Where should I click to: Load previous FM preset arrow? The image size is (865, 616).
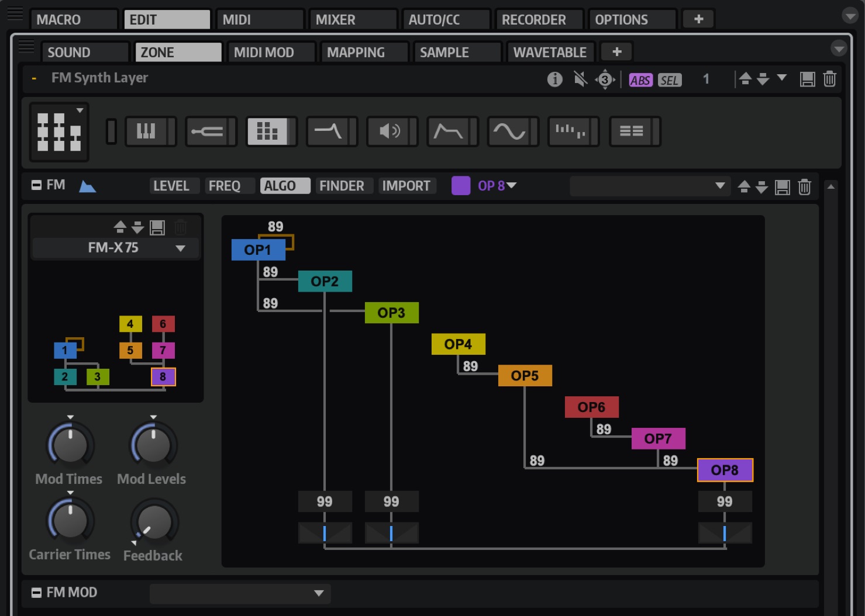(x=744, y=186)
